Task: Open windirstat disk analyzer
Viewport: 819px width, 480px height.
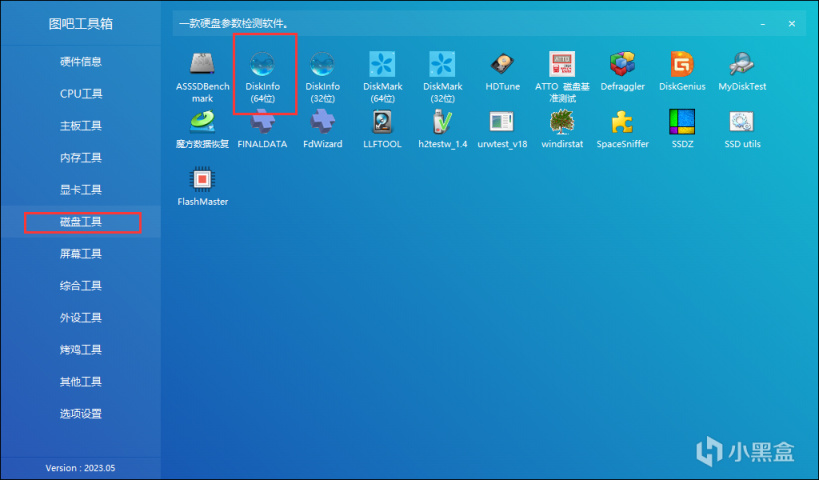Action: [562, 129]
